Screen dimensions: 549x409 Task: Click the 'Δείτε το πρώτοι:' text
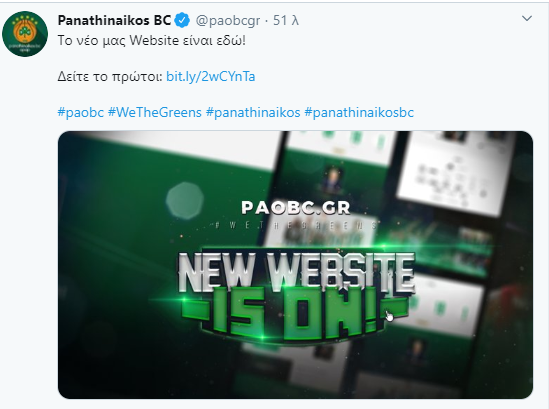(x=110, y=76)
